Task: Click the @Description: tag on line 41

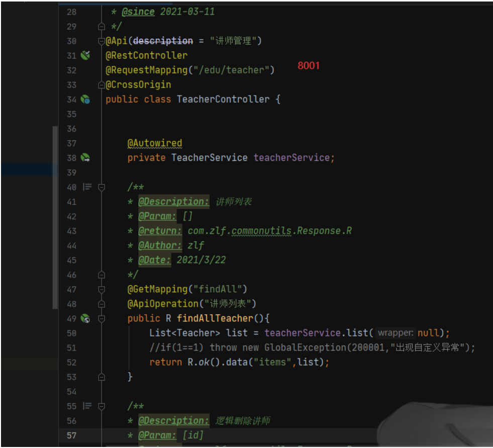Action: 174,202
